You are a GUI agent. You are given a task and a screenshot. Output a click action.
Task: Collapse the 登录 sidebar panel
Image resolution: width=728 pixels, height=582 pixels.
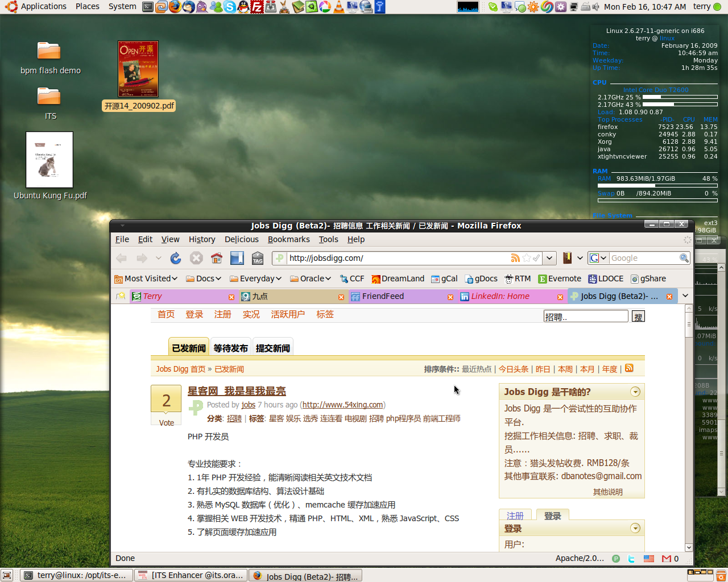point(635,528)
